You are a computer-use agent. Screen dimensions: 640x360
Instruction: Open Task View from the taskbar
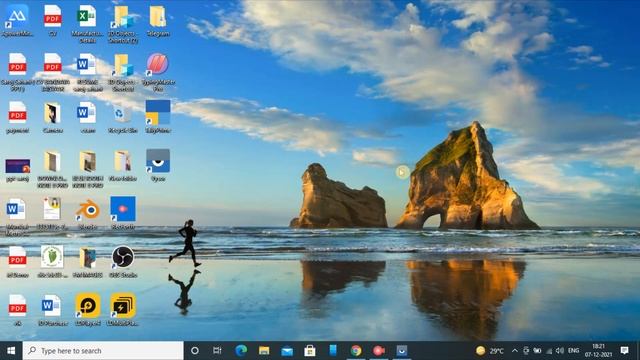pyautogui.click(x=217, y=351)
